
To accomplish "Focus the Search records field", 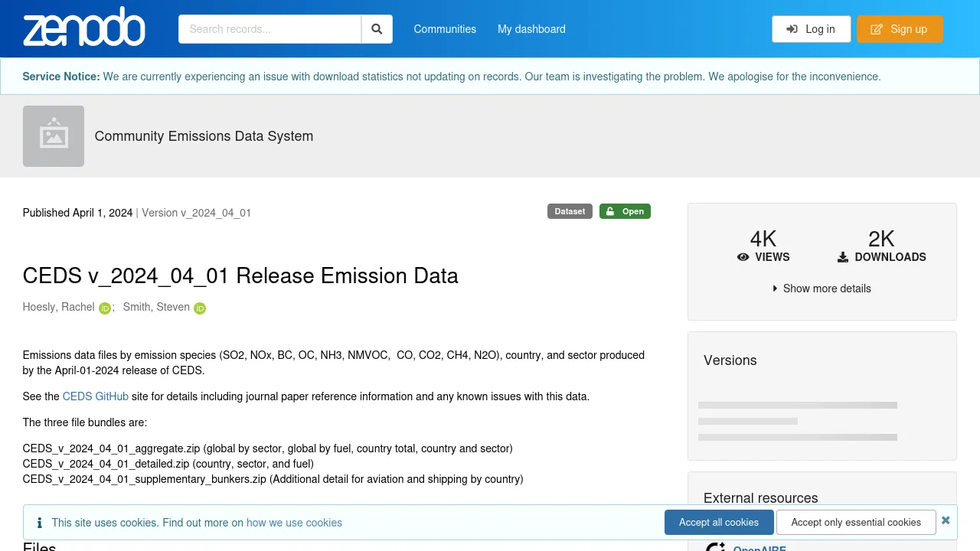I will click(269, 29).
